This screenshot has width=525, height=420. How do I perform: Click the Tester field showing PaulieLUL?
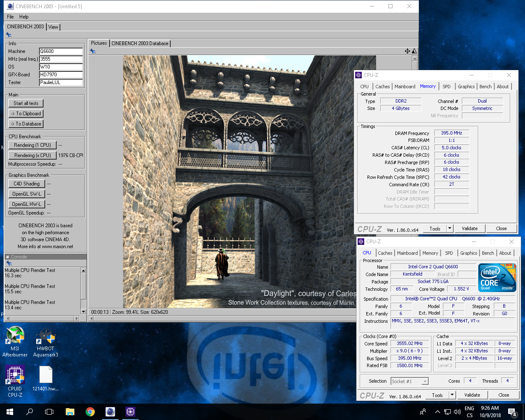(61, 82)
